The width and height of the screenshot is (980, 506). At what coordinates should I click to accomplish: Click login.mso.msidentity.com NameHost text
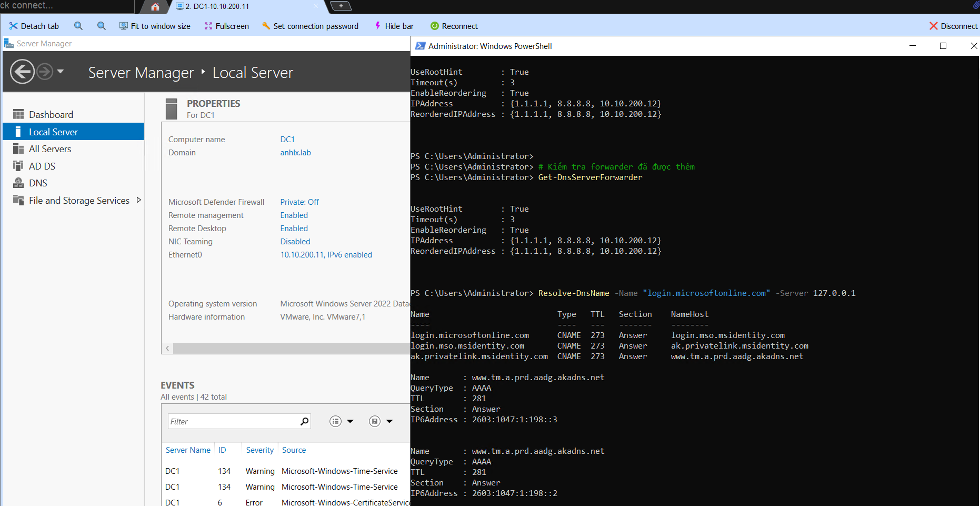click(727, 335)
